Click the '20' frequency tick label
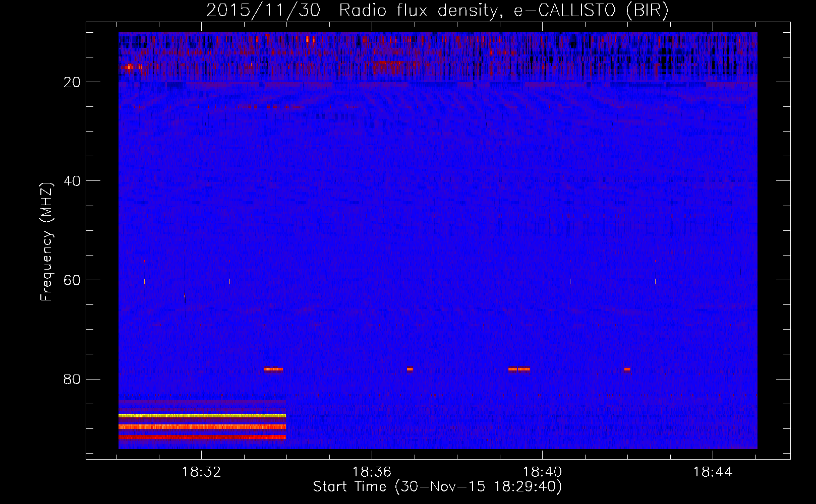The image size is (816, 504). coord(72,82)
